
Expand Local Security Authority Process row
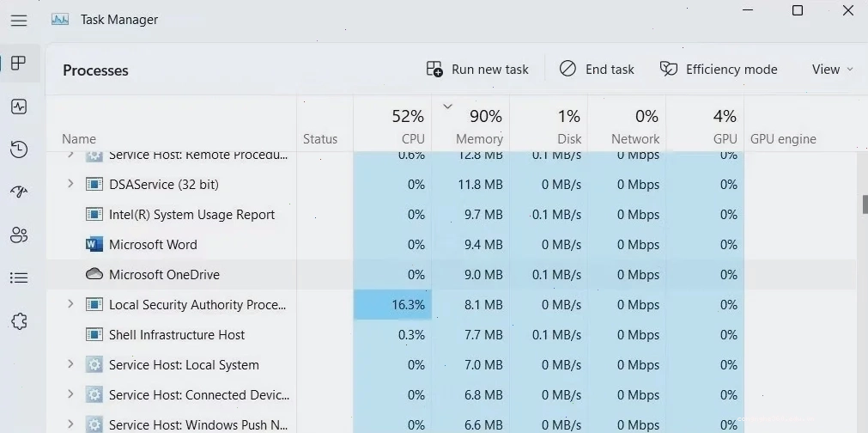pyautogui.click(x=70, y=304)
